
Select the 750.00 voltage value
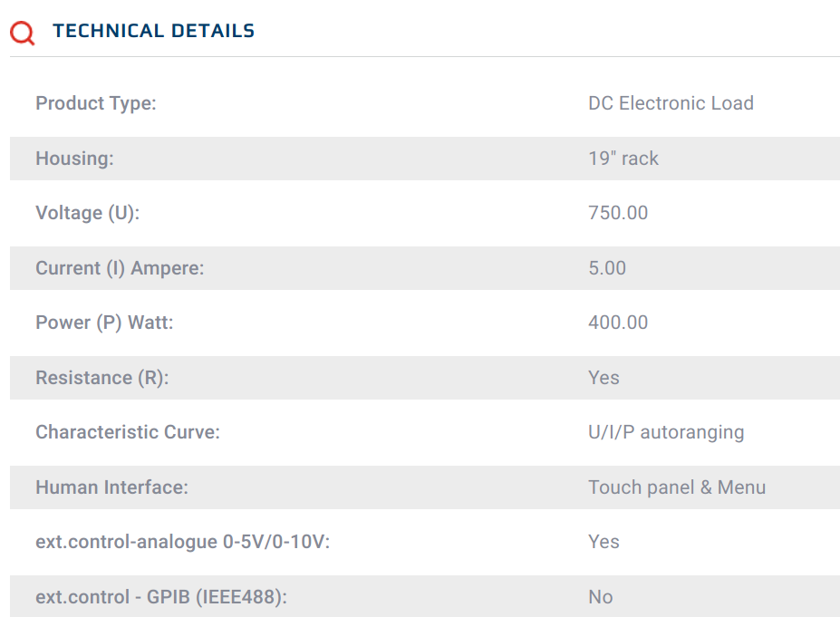[618, 213]
